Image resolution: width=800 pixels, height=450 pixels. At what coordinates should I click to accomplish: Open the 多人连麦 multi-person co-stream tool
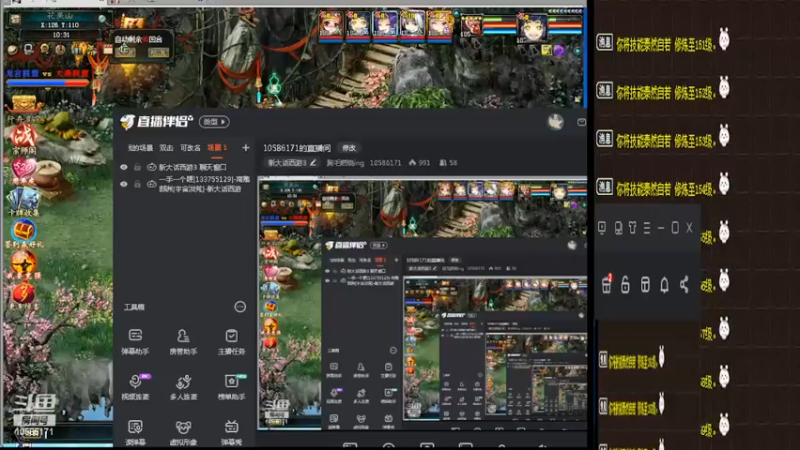(x=183, y=387)
